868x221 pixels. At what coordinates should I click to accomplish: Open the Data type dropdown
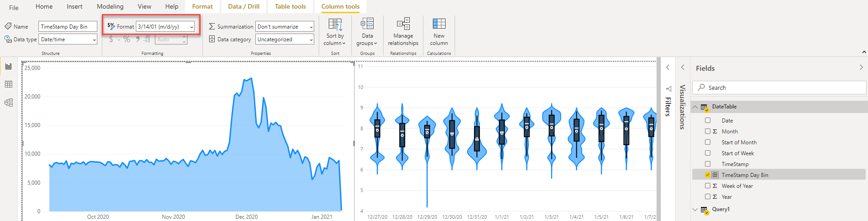[68, 39]
